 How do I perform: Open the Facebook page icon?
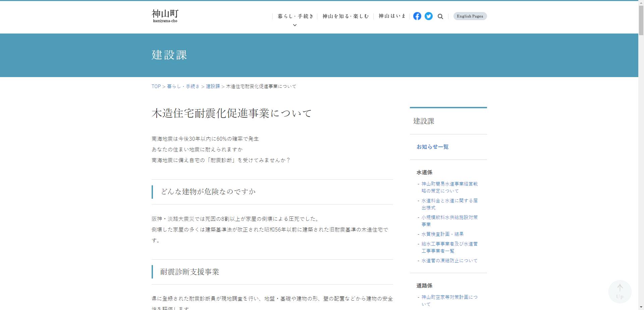[417, 16]
